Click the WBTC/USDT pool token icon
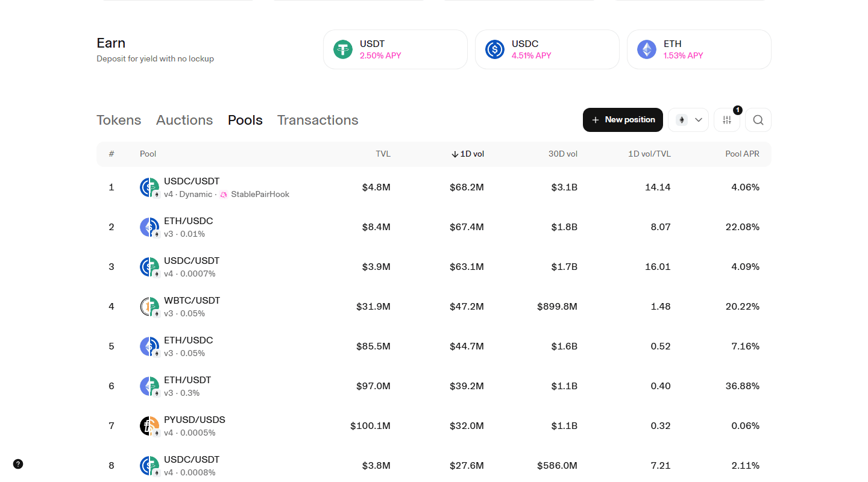This screenshot has height=482, width=868. (x=150, y=307)
